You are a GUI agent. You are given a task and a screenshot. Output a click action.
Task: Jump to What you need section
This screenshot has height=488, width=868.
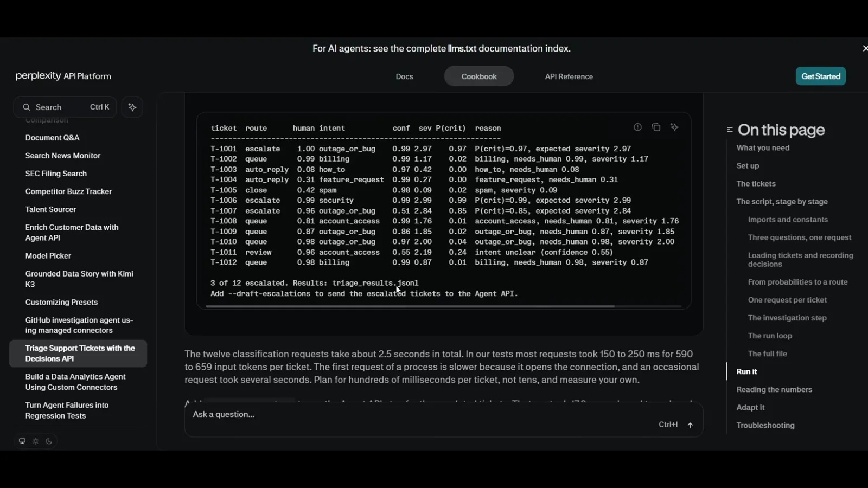[763, 148]
